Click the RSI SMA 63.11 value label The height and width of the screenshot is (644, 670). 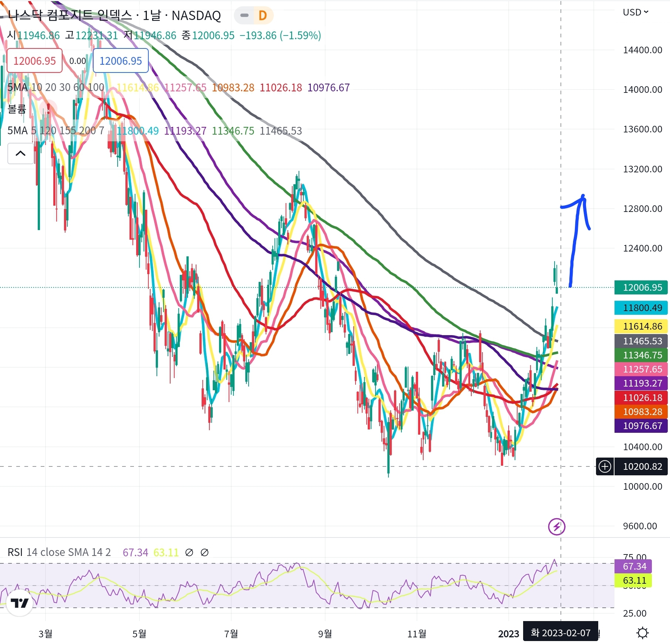click(633, 580)
